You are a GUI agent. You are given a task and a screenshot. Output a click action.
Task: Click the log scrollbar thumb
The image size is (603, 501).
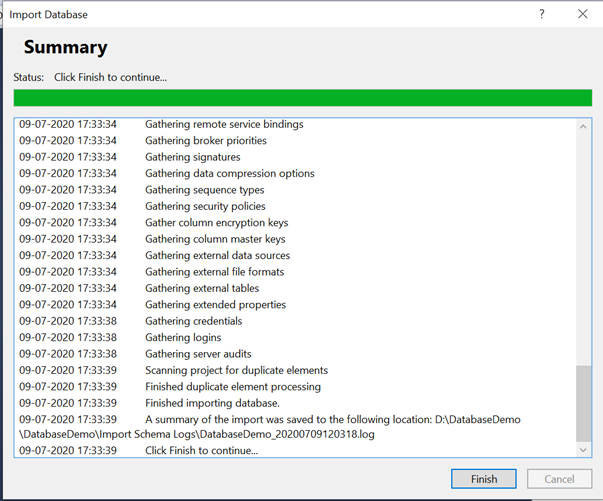(x=585, y=403)
